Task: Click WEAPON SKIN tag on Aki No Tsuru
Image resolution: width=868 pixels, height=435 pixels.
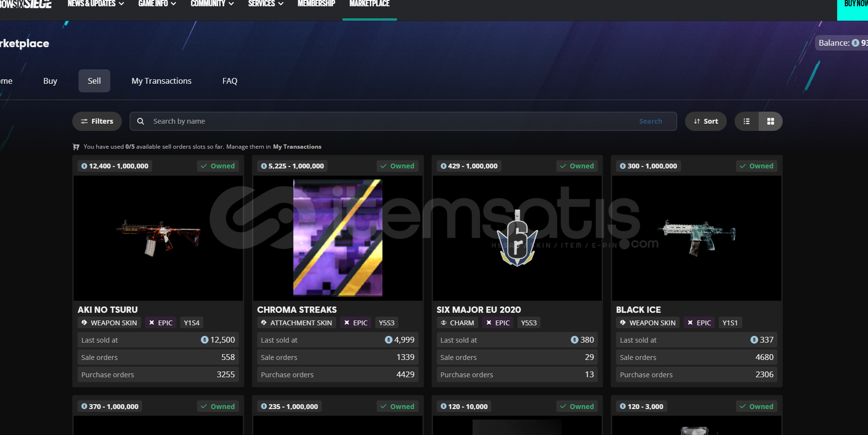Action: tap(109, 323)
